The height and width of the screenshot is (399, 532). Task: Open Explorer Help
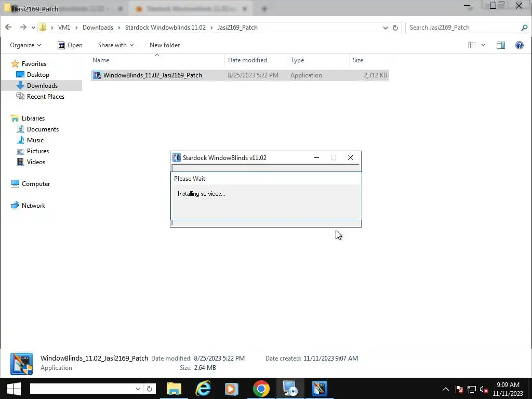pyautogui.click(x=520, y=45)
